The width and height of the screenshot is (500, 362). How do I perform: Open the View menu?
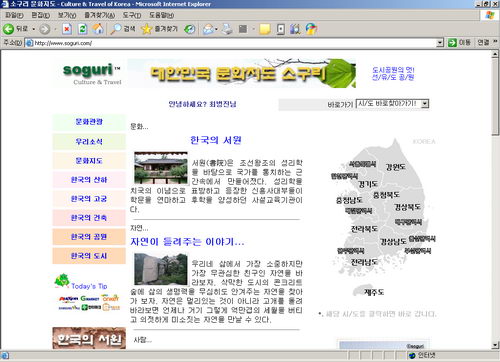click(x=67, y=15)
